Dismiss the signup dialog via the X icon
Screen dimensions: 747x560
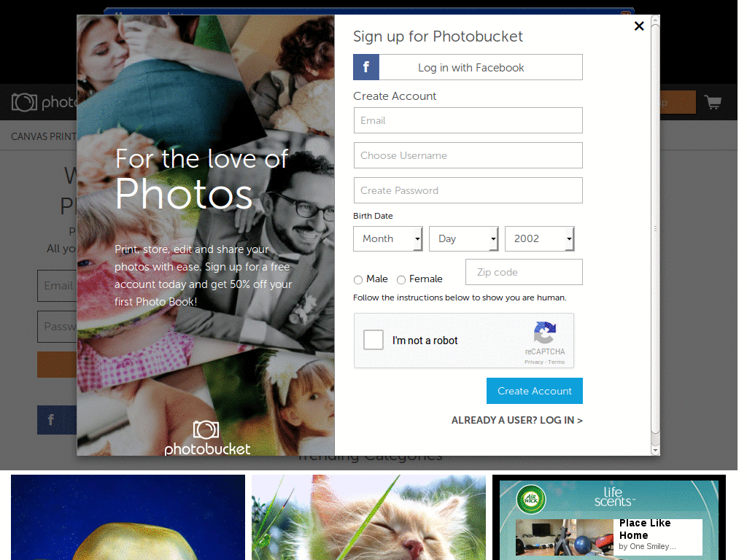click(x=639, y=26)
